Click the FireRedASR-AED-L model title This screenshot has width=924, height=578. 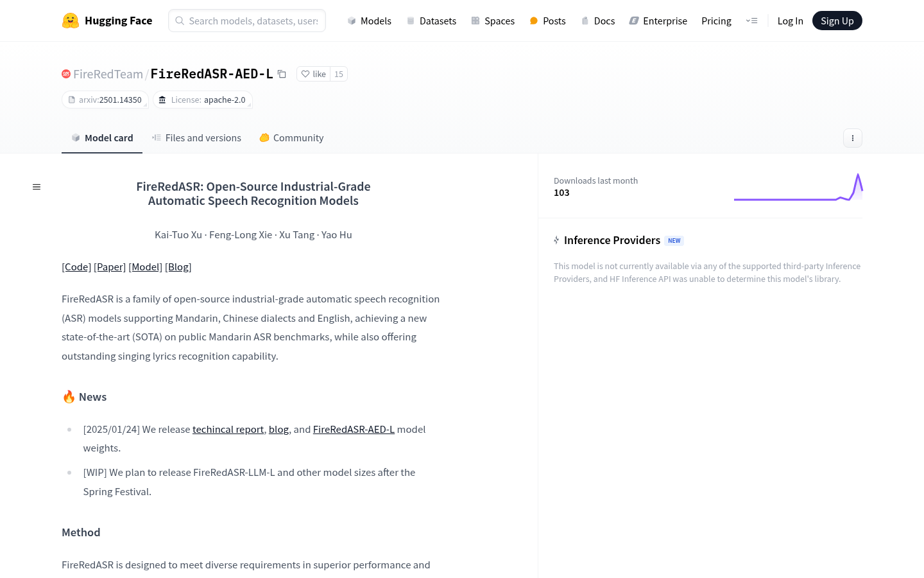tap(212, 74)
